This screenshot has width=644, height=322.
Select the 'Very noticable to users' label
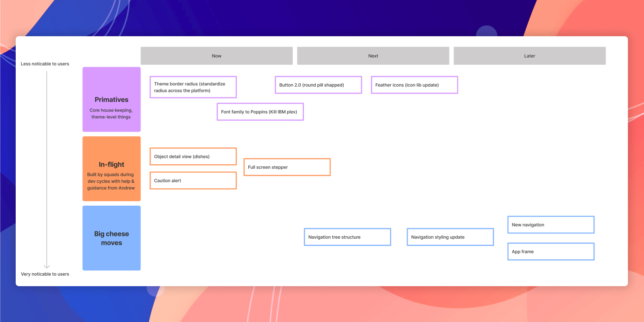pos(45,274)
